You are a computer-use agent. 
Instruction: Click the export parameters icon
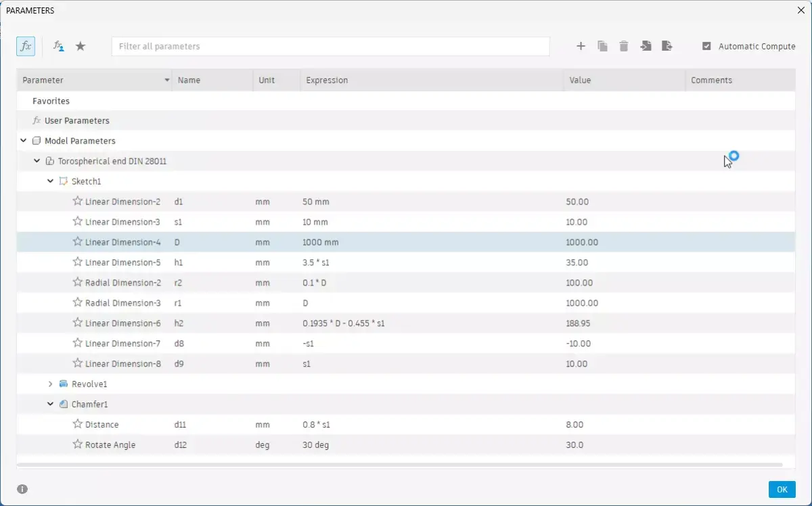pos(667,46)
